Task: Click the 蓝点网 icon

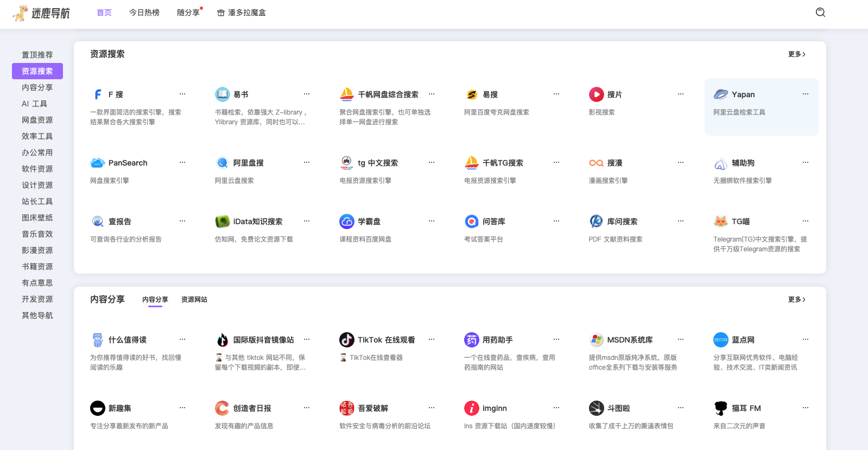Action: point(721,340)
